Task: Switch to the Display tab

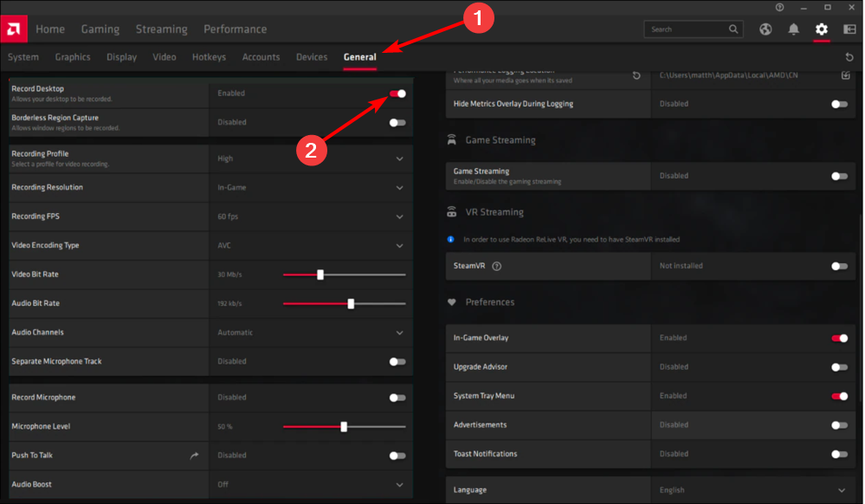Action: click(x=122, y=57)
